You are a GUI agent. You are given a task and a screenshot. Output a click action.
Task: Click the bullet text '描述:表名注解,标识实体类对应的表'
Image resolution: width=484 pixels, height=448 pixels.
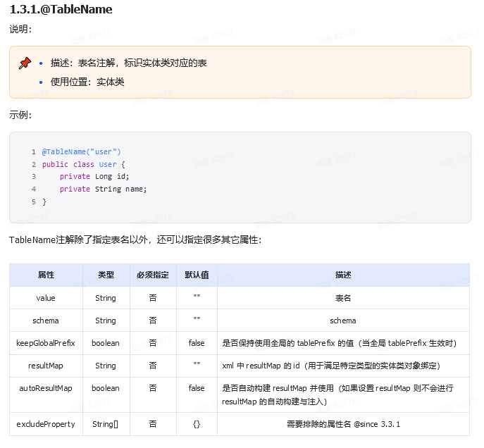128,63
